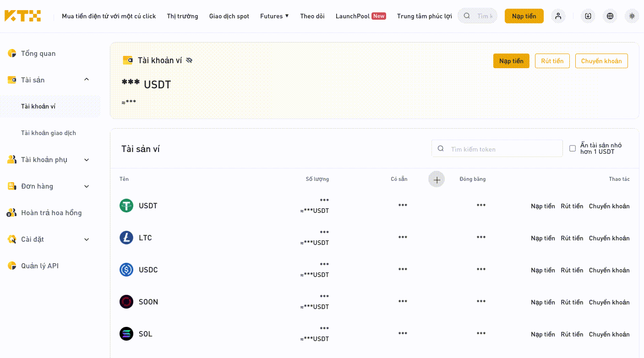This screenshot has width=644, height=358.
Task: Open Thị trường in top navigation
Action: [182, 16]
